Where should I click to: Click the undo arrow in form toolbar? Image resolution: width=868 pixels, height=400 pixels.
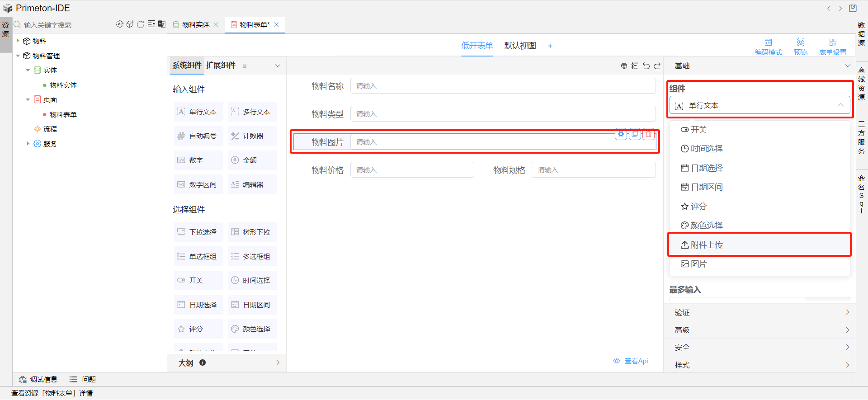point(646,66)
